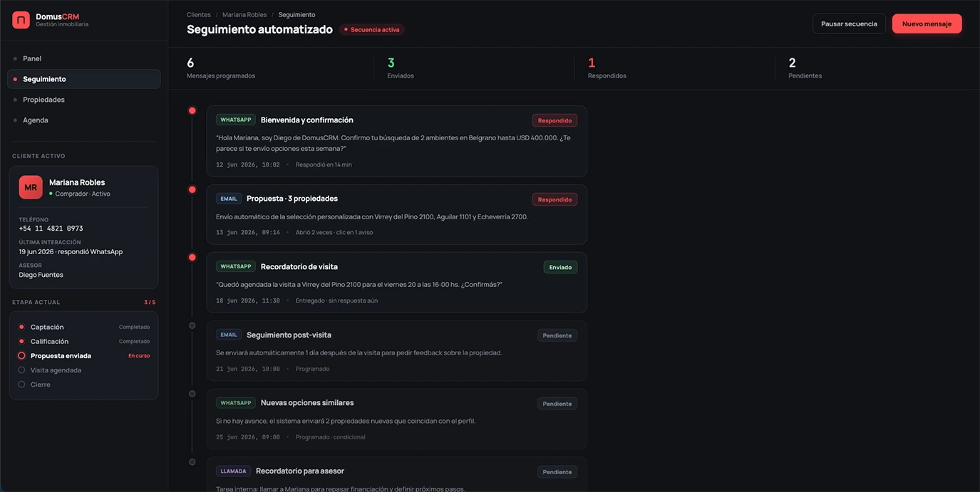The height and width of the screenshot is (492, 980).
Task: Click WHATSAPP tag on Bienvenida y confirmación
Action: pyautogui.click(x=236, y=120)
